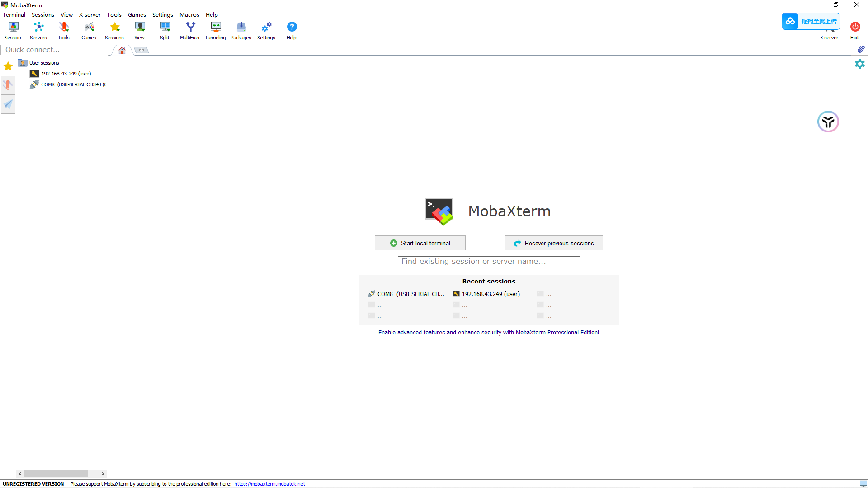The width and height of the screenshot is (868, 488).
Task: Open the Servers toolbar icon
Action: pos(38,31)
